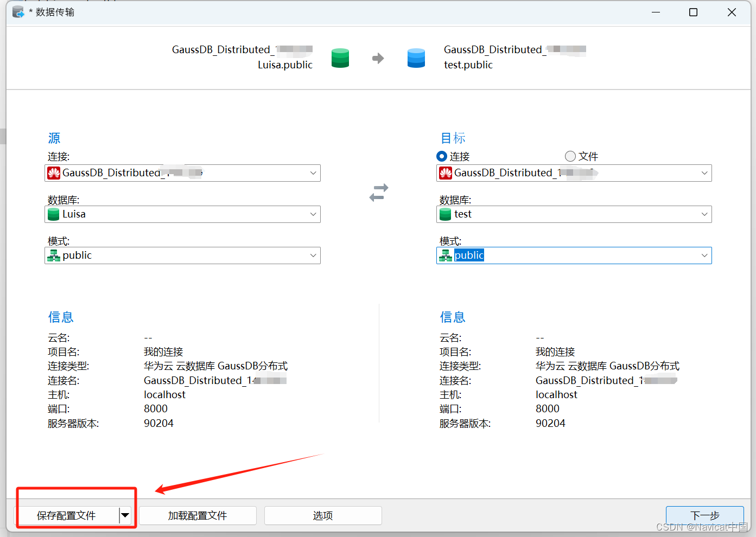Click the target port value 8000
The image size is (756, 537).
548,409
